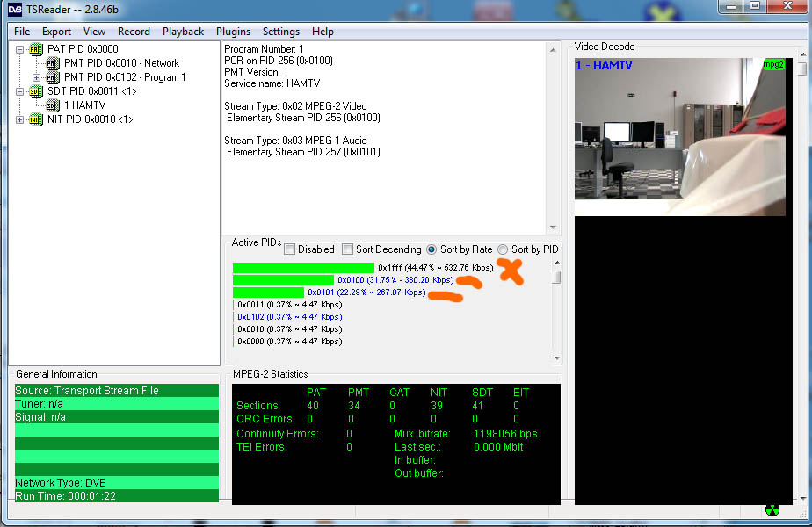Image resolution: width=812 pixels, height=527 pixels.
Task: Select the Sort by PID radio button
Action: tap(503, 249)
